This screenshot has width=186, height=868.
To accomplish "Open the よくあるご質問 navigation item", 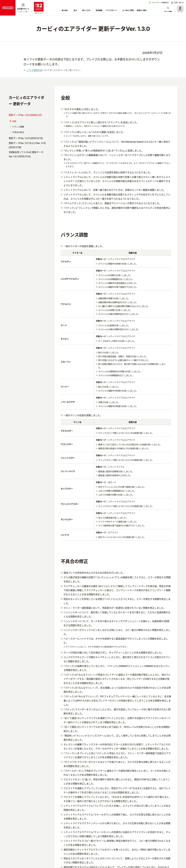I will click(128, 10).
